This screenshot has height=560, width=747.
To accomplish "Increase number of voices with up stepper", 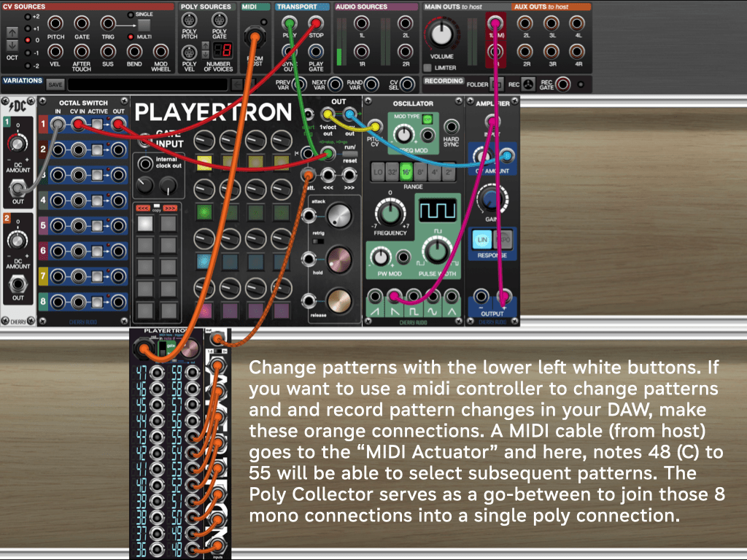I will pyautogui.click(x=206, y=46).
